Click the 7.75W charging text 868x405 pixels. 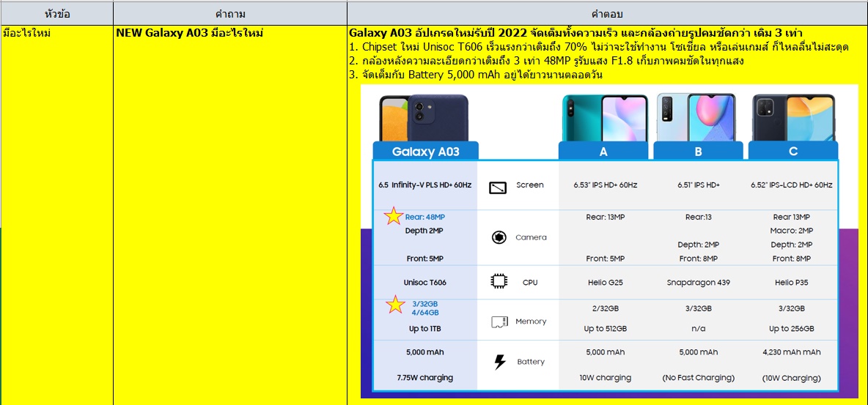pos(424,377)
